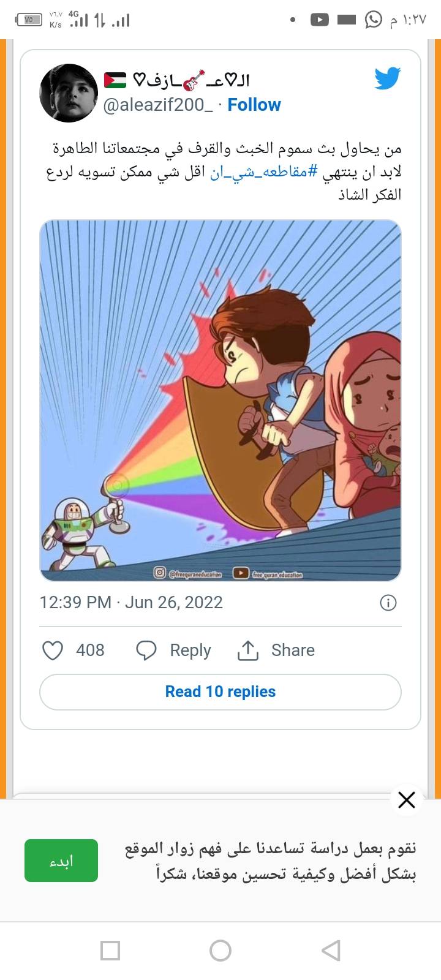The width and height of the screenshot is (441, 980).
Task: Tap the green ابدء start button
Action: pyautogui.click(x=61, y=861)
